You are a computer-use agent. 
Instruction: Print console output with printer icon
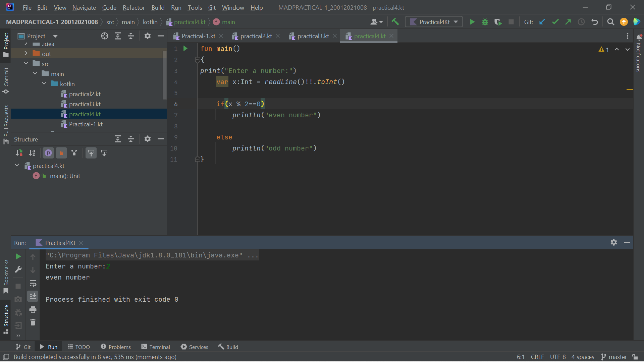(33, 310)
